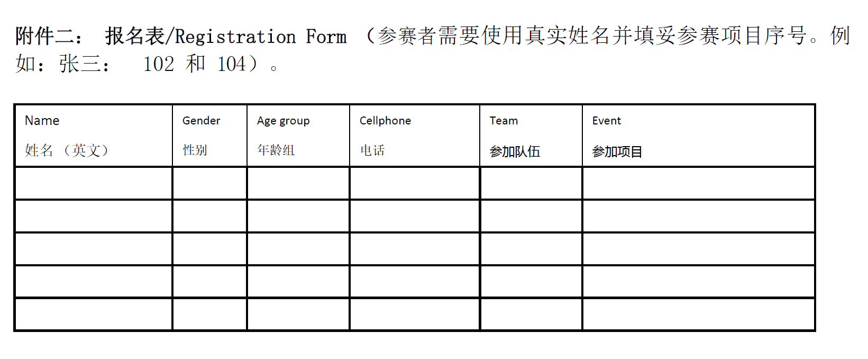Click the "姓名（英文）" label in Name header
Screen dimensions: 868x359
[x=67, y=150]
